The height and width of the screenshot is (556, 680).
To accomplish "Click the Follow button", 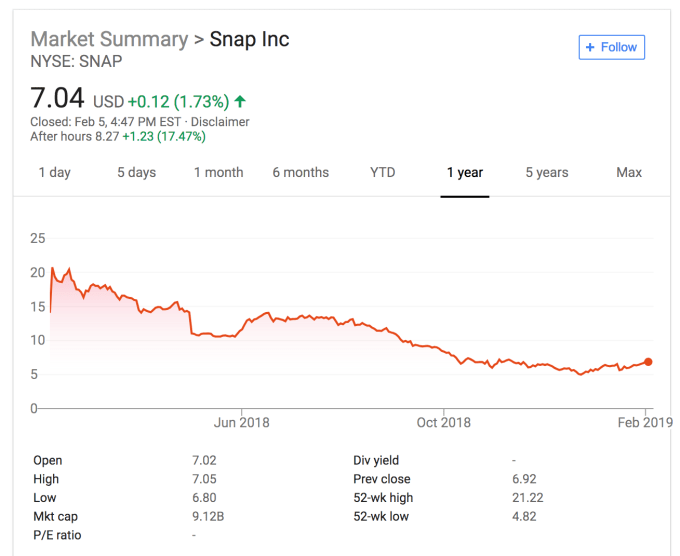I will [x=611, y=47].
